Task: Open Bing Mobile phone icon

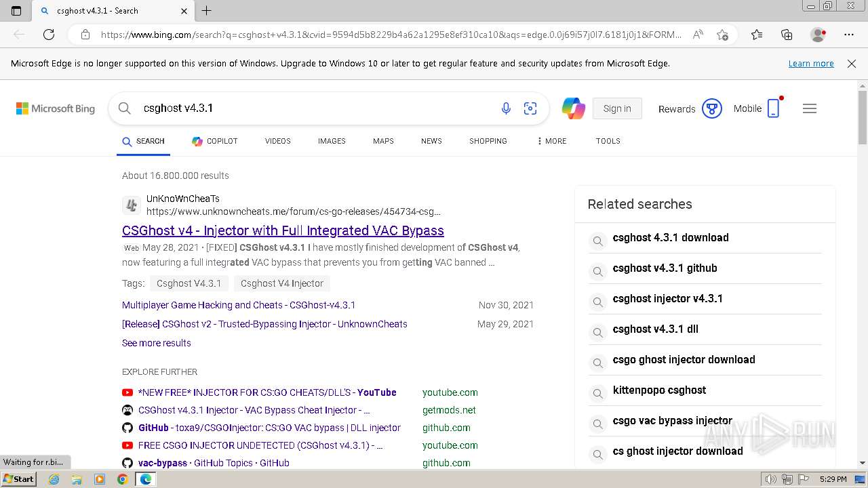Action: 774,108
